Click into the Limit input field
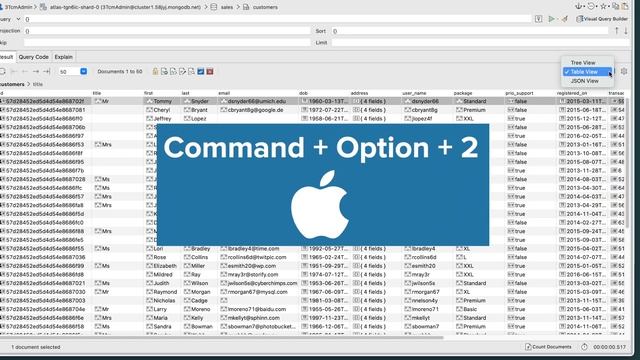Image resolution: width=640 pixels, height=360 pixels. [x=480, y=42]
